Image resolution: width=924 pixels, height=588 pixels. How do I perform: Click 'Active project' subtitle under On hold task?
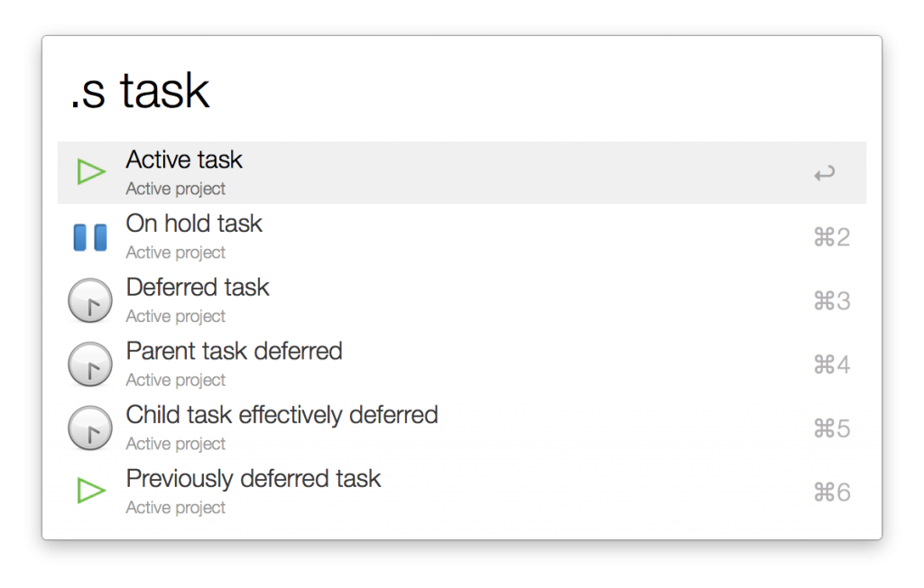coord(176,253)
